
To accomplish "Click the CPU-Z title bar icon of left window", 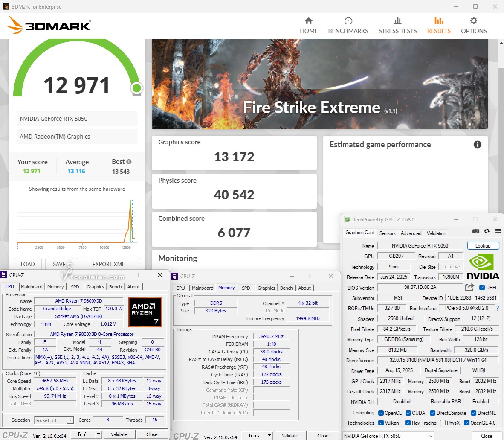I will [3, 275].
